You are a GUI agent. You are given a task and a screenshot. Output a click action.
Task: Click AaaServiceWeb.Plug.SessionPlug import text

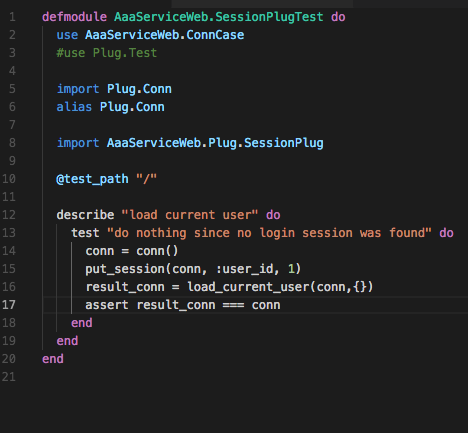click(215, 143)
